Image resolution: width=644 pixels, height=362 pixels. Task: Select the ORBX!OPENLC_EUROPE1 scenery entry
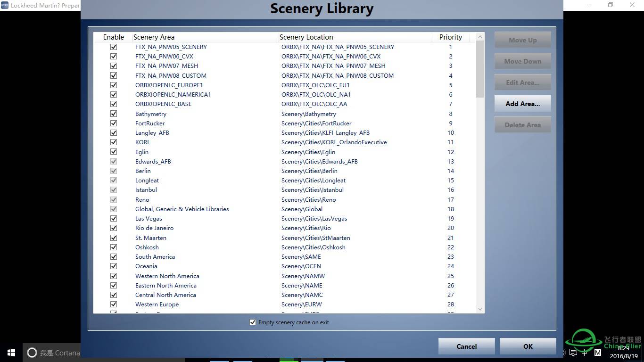(169, 85)
